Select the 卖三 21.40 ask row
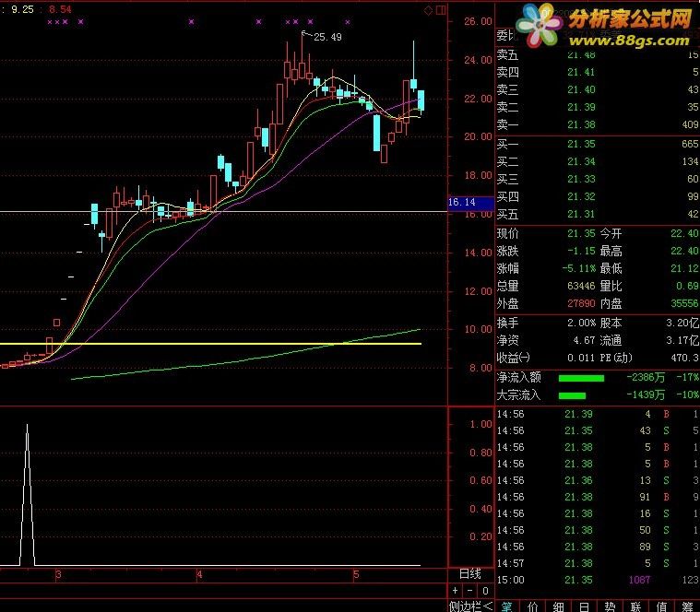 pyautogui.click(x=598, y=89)
